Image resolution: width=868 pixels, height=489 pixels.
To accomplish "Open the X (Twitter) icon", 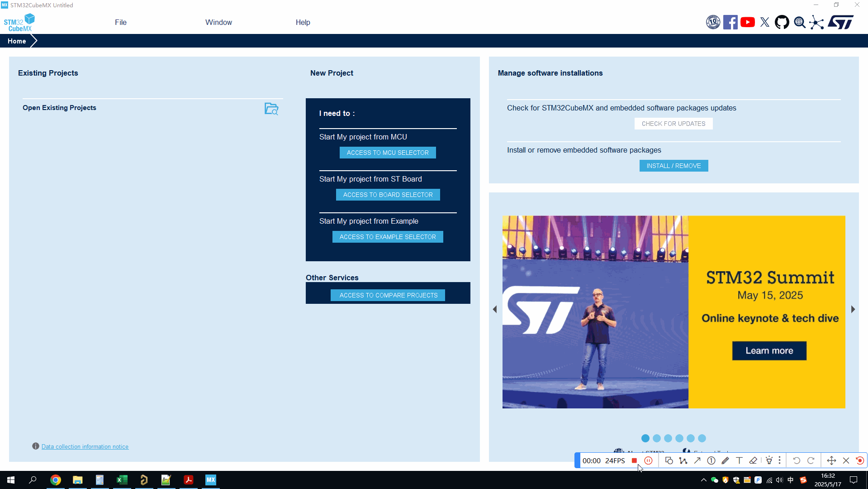I will [x=765, y=22].
